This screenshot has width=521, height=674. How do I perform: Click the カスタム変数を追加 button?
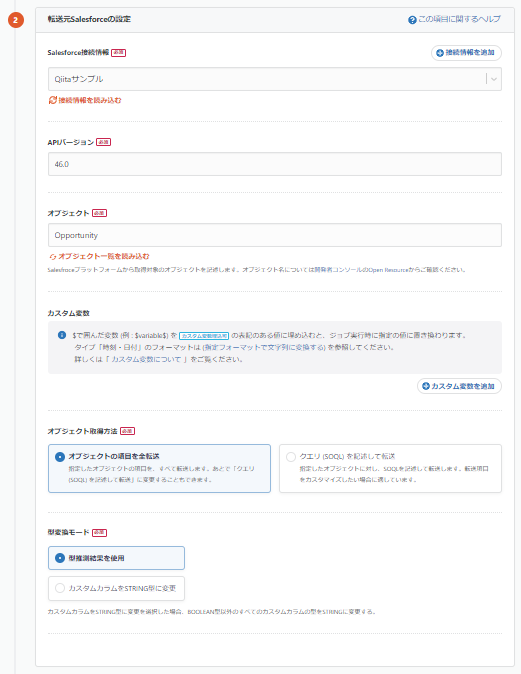pyautogui.click(x=459, y=386)
